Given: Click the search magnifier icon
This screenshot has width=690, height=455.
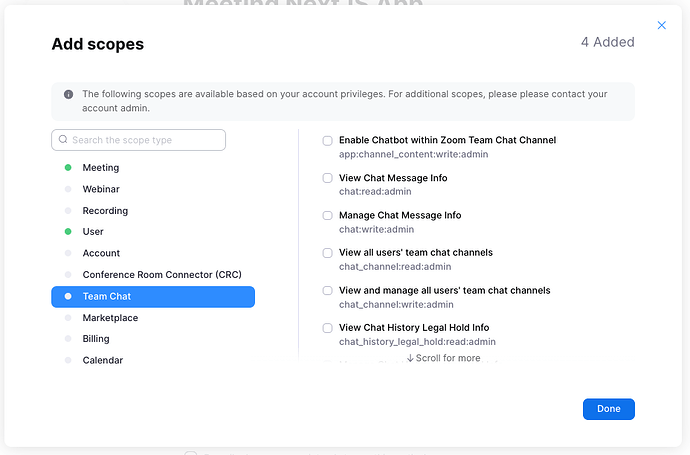Looking at the screenshot, I should pos(64,140).
